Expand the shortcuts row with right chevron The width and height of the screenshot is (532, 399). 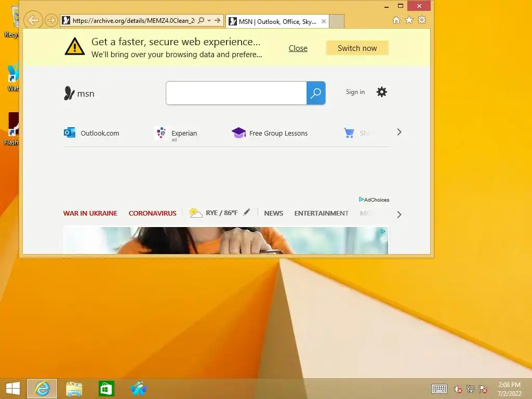tap(400, 132)
